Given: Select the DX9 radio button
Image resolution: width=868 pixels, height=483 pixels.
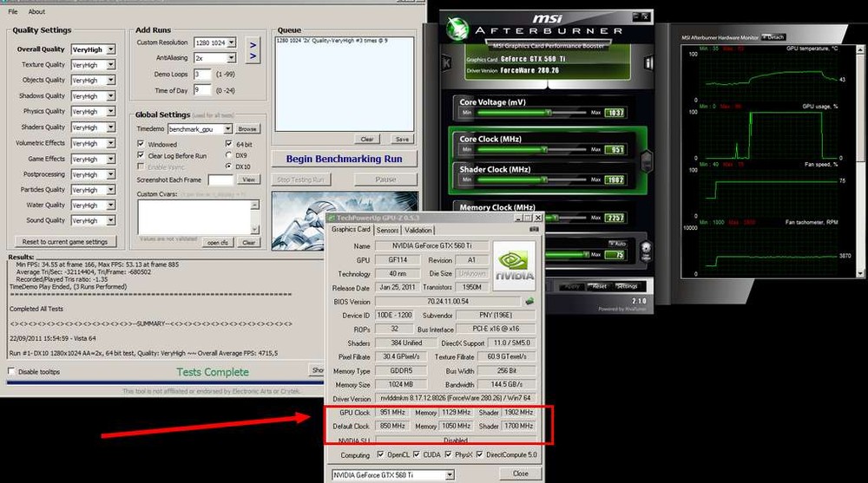Looking at the screenshot, I should pos(228,155).
